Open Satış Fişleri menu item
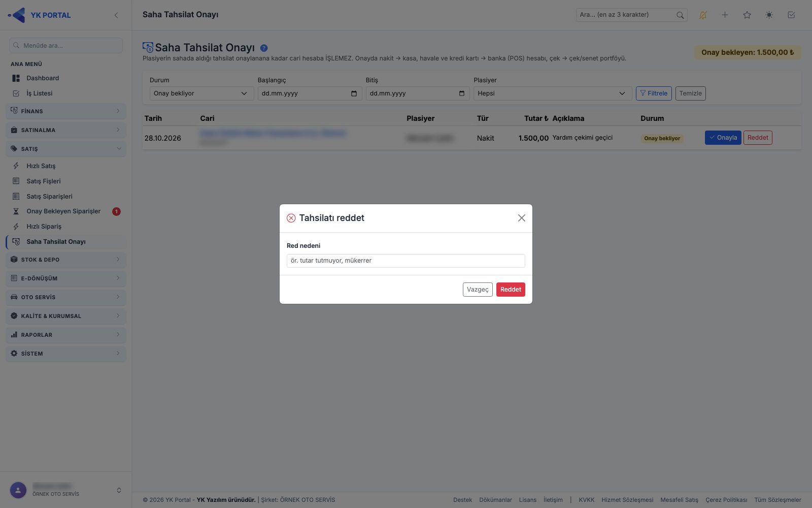Screen dimensions: 812x508 [66, 181]
